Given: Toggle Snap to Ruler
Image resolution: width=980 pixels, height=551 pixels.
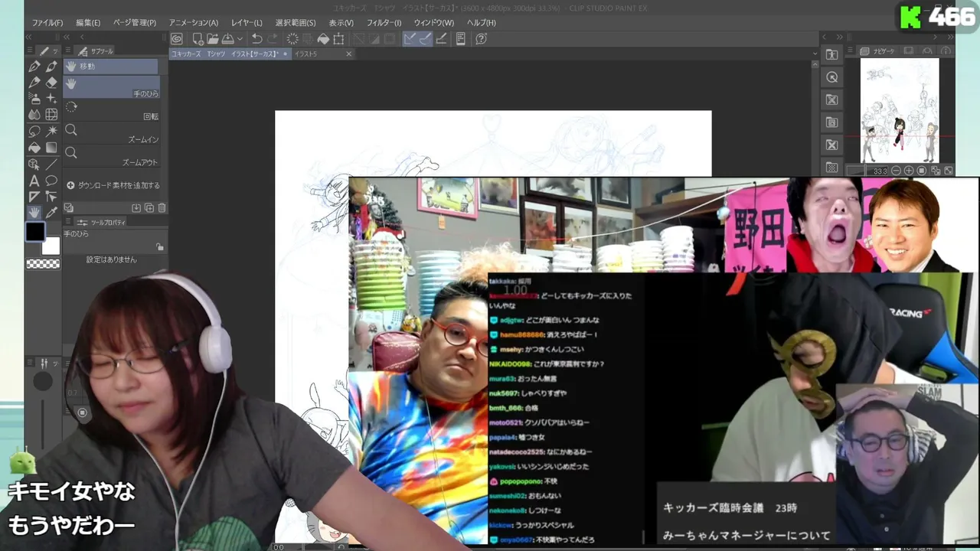Looking at the screenshot, I should 410,39.
